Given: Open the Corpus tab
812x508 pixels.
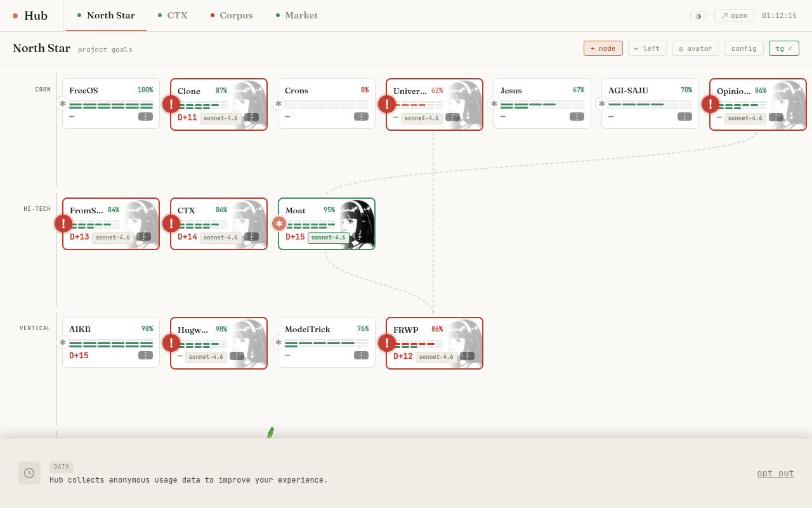Looking at the screenshot, I should [232, 15].
